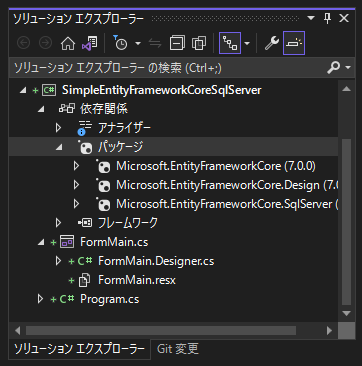The height and width of the screenshot is (366, 362).
Task: Collapse All tree nodes toolbar icon
Action: point(177,43)
